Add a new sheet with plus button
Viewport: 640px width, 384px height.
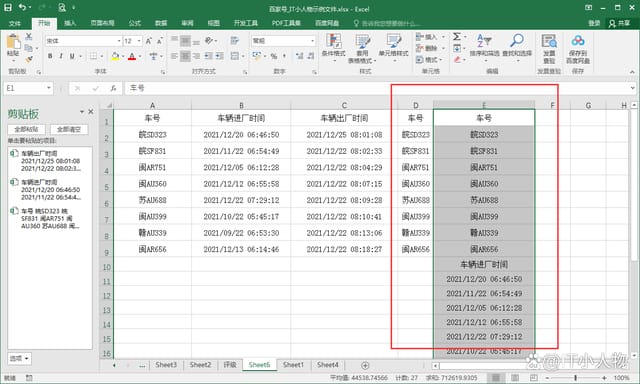pyautogui.click(x=365, y=365)
